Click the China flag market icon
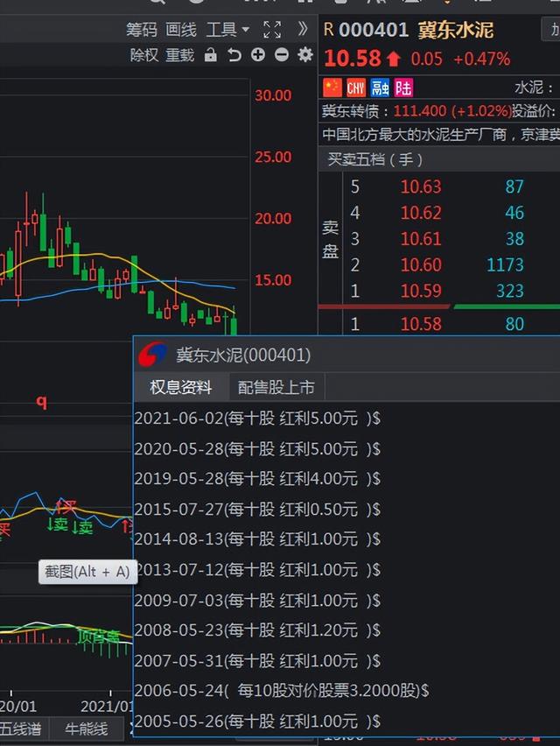 tap(332, 88)
